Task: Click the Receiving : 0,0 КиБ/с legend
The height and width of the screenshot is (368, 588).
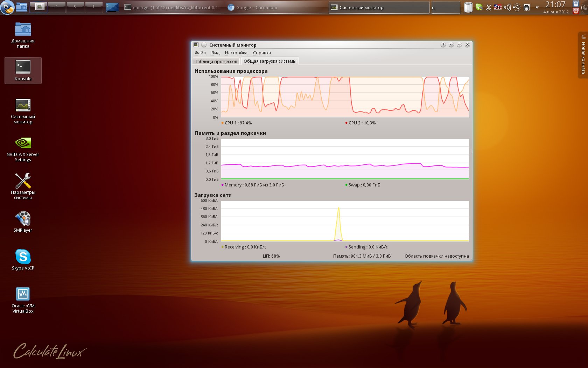Action: tap(244, 247)
